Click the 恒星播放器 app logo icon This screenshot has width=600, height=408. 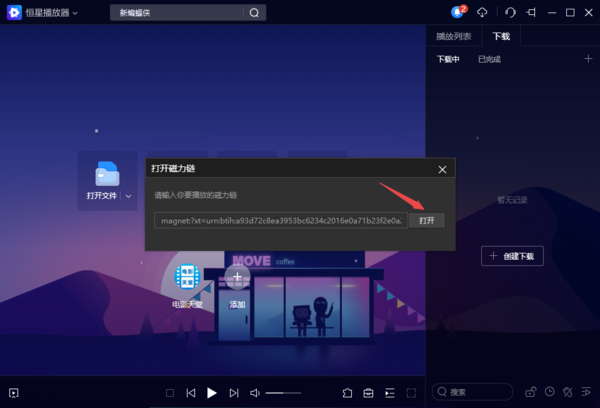click(14, 13)
